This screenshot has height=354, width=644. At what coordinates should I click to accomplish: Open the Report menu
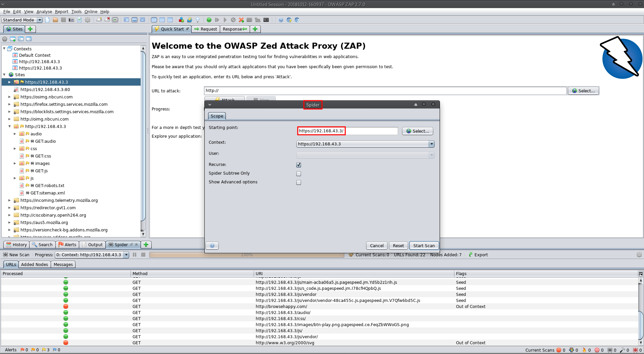[61, 11]
